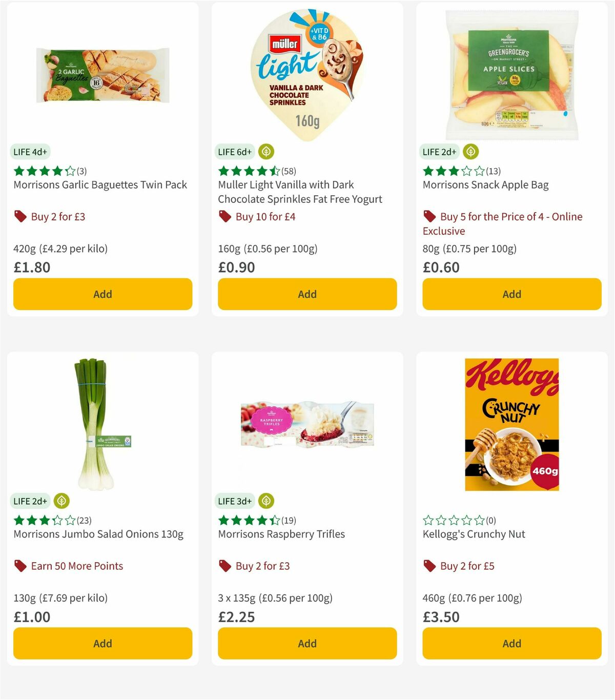Open the Morrisons Raspberry Trifles product page
Viewport: 615px width, 700px height.
(x=281, y=534)
